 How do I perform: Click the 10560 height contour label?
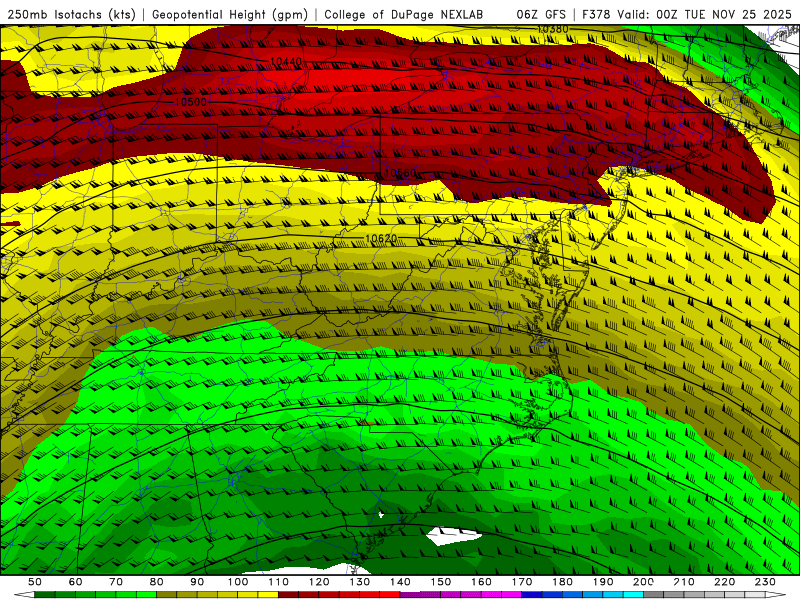pos(400,173)
